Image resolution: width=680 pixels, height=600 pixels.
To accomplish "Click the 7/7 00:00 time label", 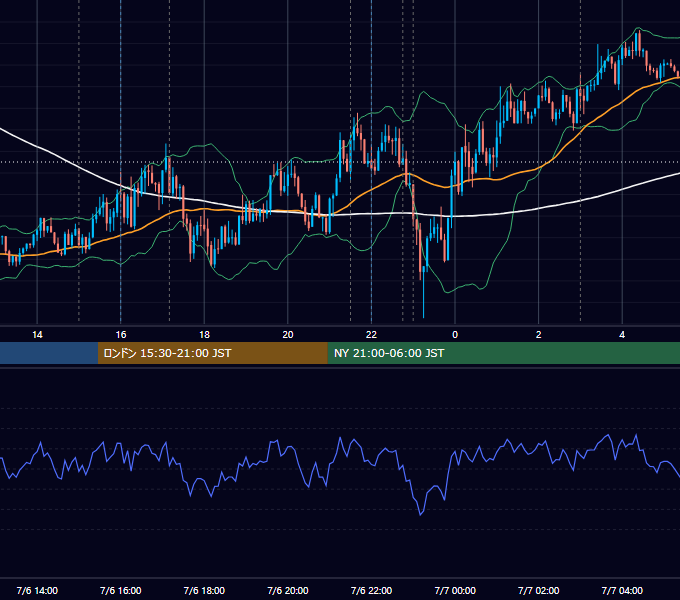I will pos(455,590).
